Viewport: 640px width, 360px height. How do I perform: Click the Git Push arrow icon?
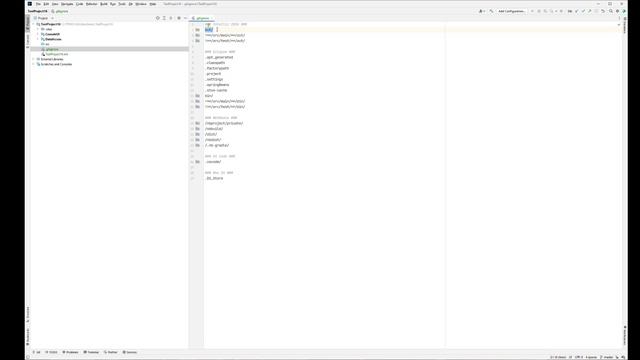(589, 11)
